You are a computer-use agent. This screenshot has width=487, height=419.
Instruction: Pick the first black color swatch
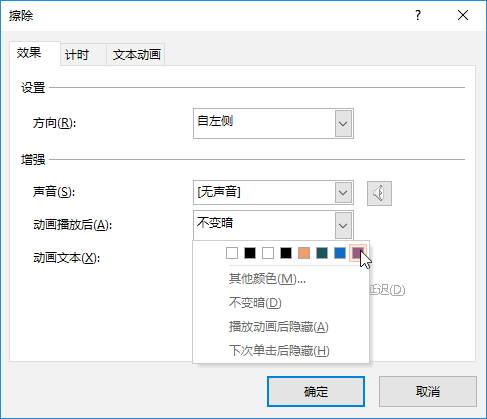point(250,253)
